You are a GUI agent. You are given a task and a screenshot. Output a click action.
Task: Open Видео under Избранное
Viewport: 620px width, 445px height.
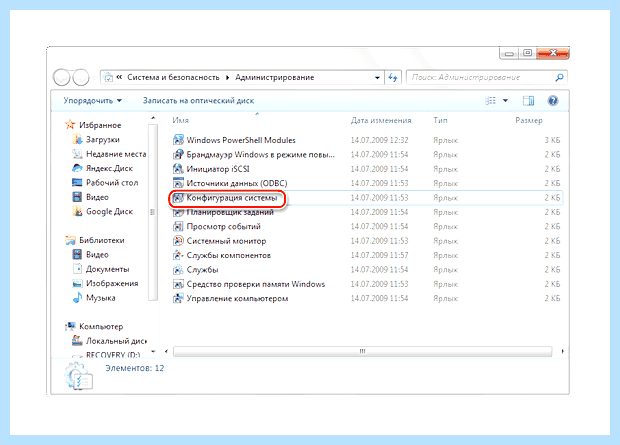click(x=97, y=197)
